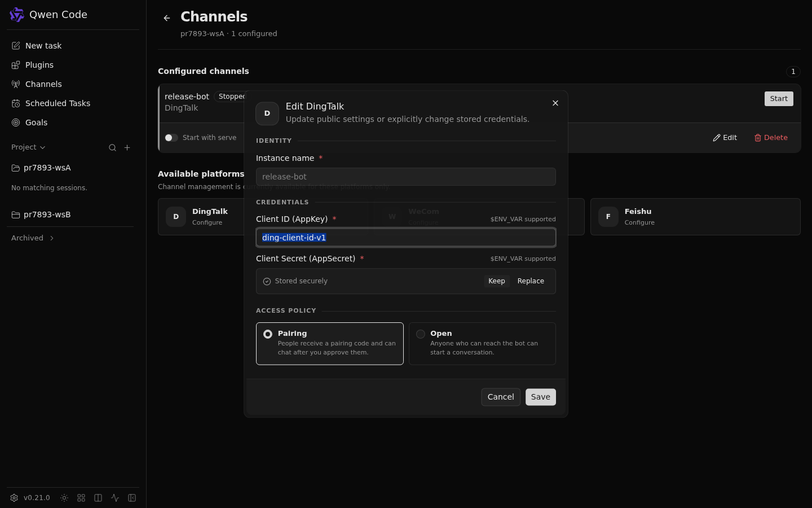
Task: Close the Edit DingTalk dialog
Action: click(555, 103)
